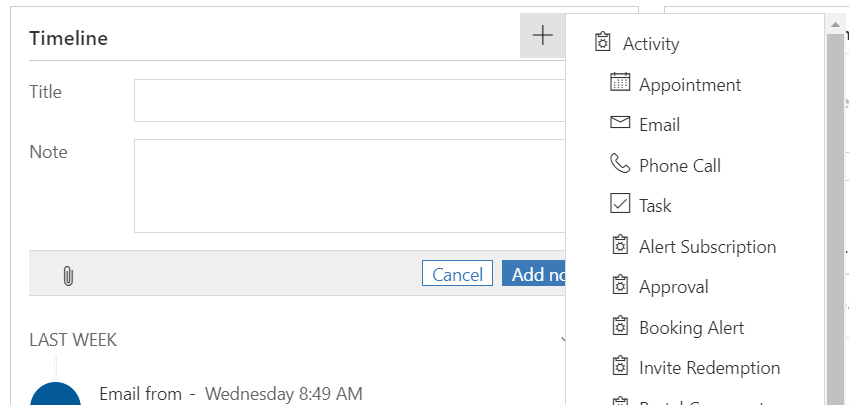Select the Activity menu item label

tap(651, 44)
